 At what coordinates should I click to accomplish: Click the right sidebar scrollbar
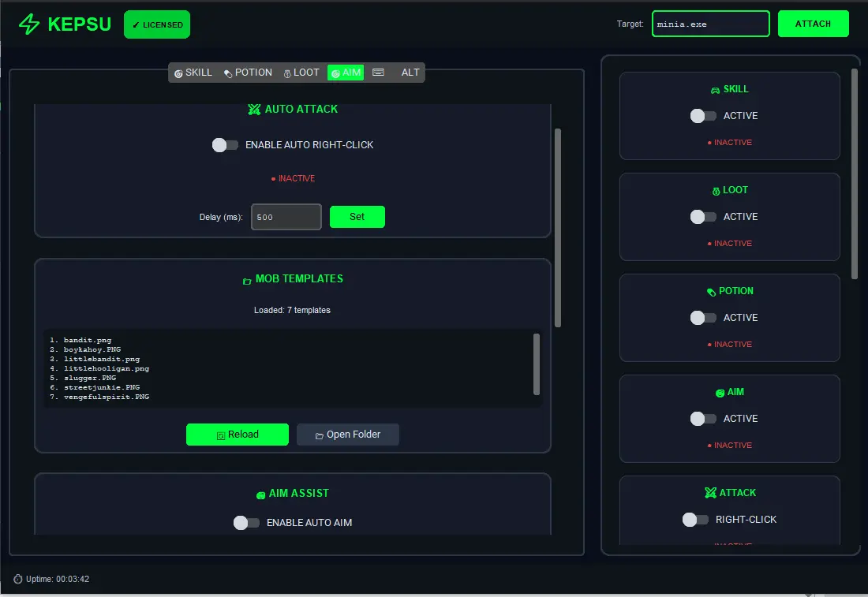tap(854, 174)
